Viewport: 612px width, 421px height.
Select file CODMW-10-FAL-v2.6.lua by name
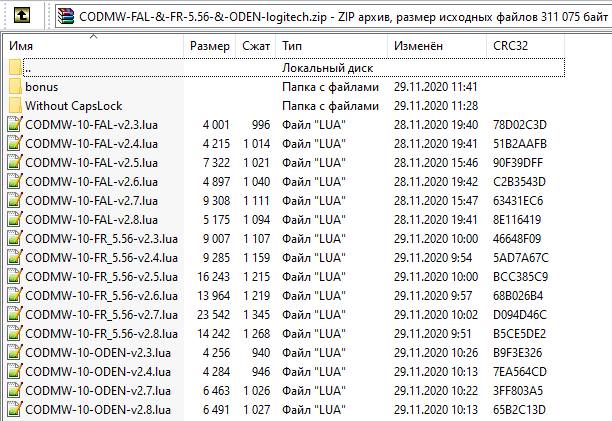click(x=91, y=182)
